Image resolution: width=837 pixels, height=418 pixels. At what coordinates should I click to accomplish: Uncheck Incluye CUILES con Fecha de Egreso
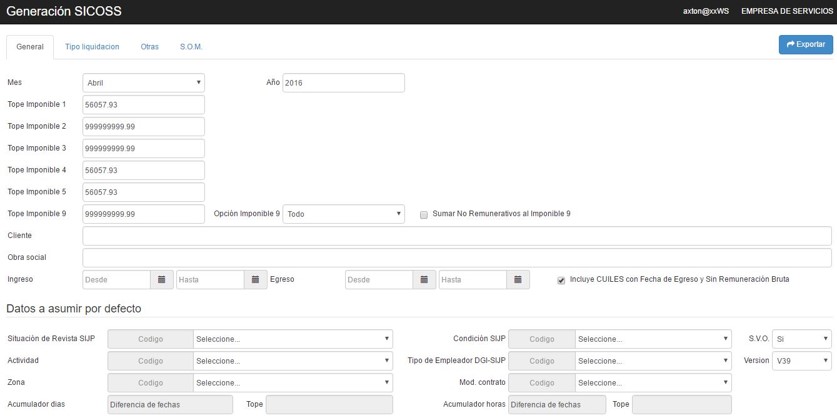pyautogui.click(x=561, y=280)
